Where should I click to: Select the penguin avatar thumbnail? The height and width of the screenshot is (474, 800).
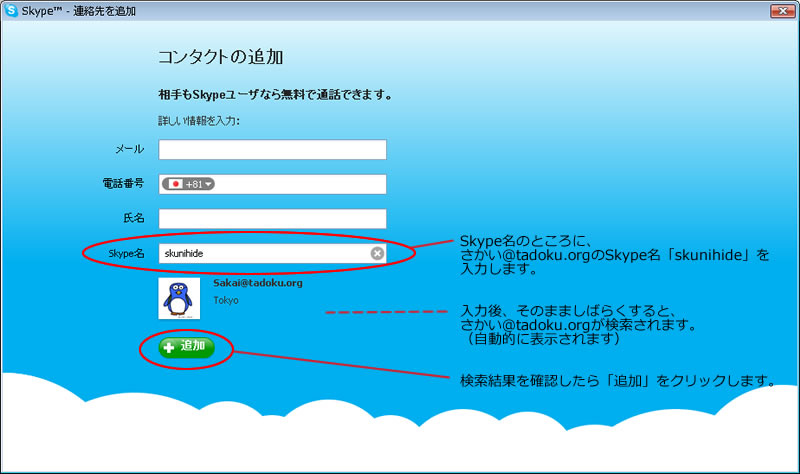(179, 298)
